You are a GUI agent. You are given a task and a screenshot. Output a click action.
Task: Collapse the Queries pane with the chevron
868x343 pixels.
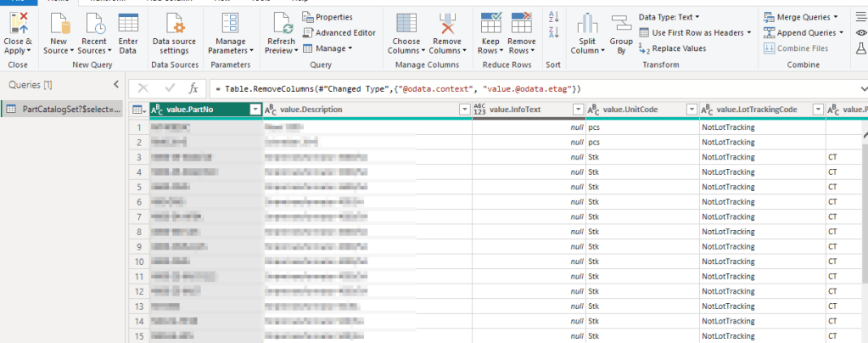pos(116,84)
